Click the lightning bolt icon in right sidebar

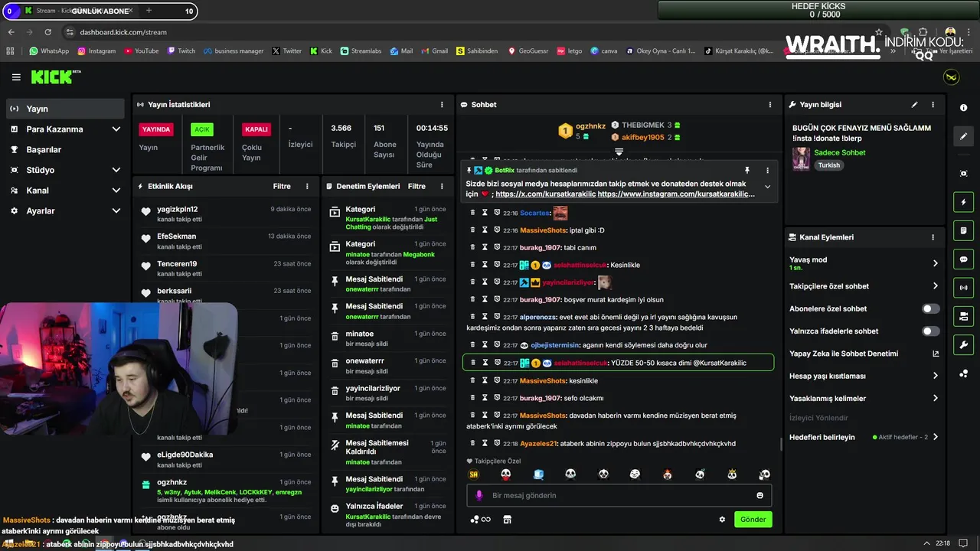click(x=963, y=202)
